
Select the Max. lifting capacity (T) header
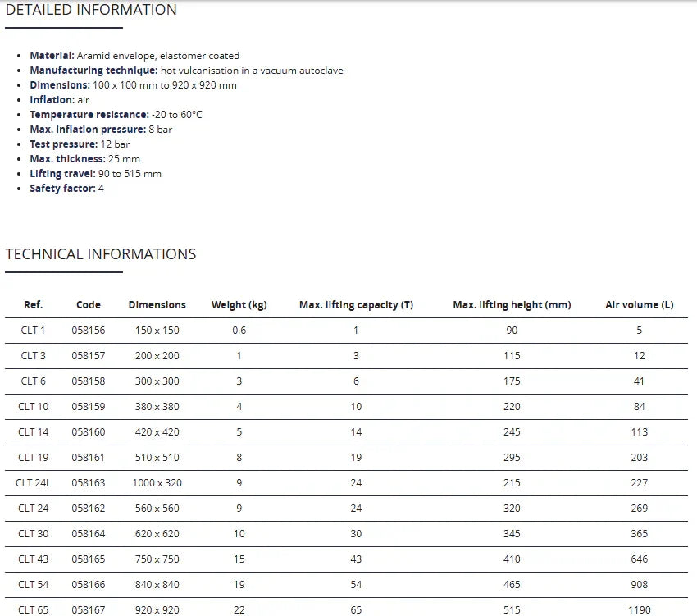point(356,304)
